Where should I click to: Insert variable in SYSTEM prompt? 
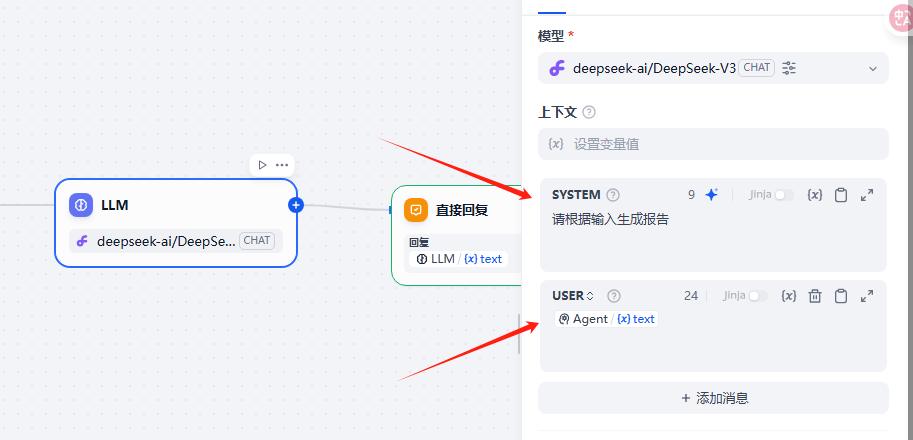[815, 195]
